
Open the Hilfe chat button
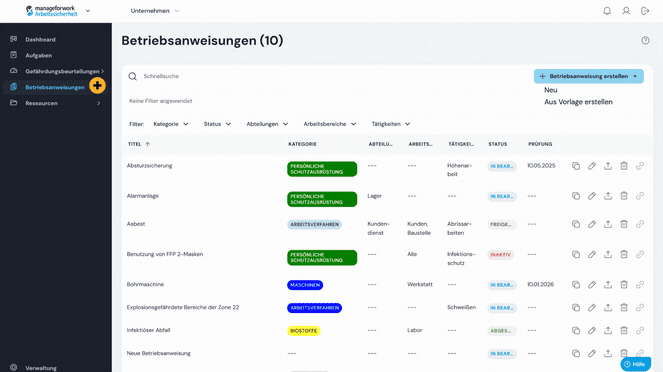tap(635, 364)
